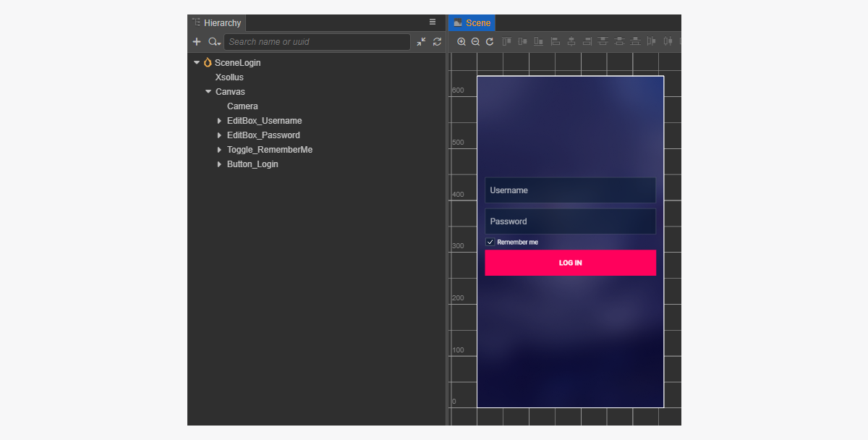Viewport: 868px width, 440px height.
Task: Click the align top edges icon
Action: click(x=506, y=42)
